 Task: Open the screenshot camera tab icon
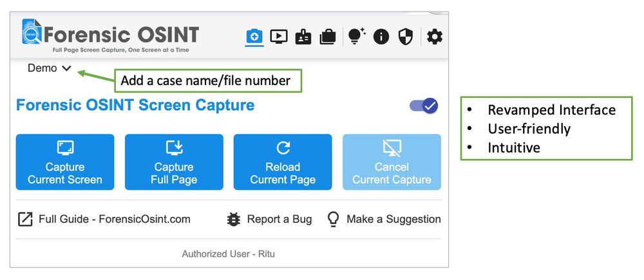tap(254, 37)
